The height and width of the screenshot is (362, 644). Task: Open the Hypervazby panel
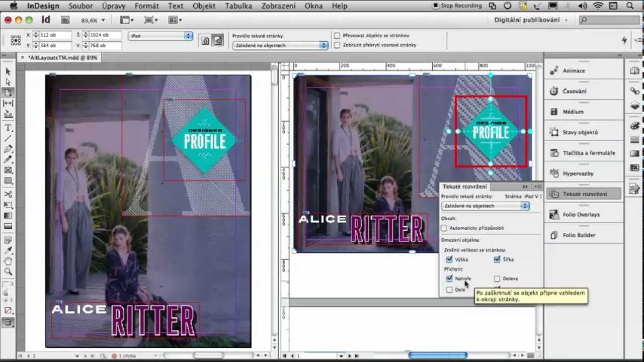click(584, 173)
